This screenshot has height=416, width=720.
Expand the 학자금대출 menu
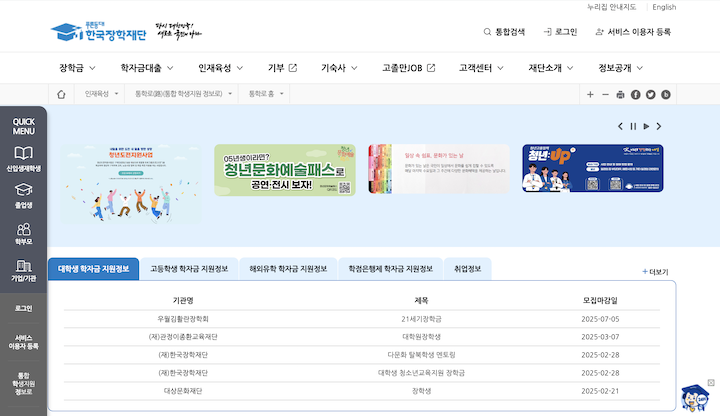click(147, 68)
